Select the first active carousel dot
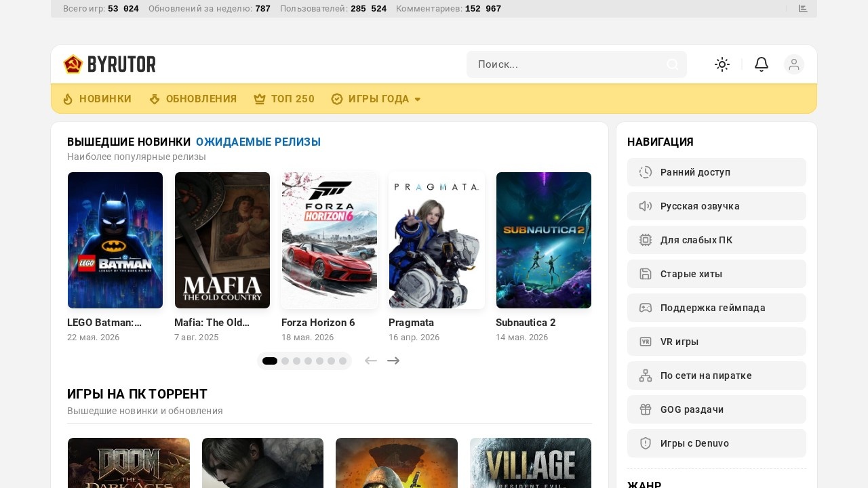The height and width of the screenshot is (488, 868). (270, 361)
